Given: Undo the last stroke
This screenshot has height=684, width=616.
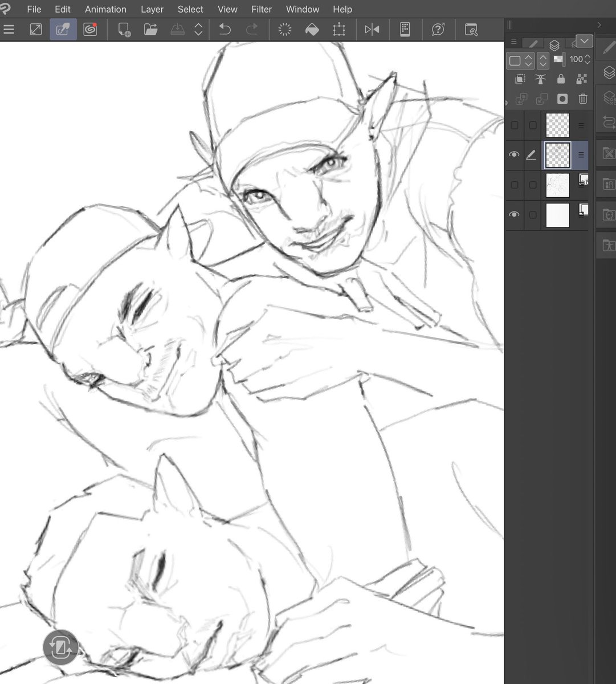Looking at the screenshot, I should coord(225,30).
